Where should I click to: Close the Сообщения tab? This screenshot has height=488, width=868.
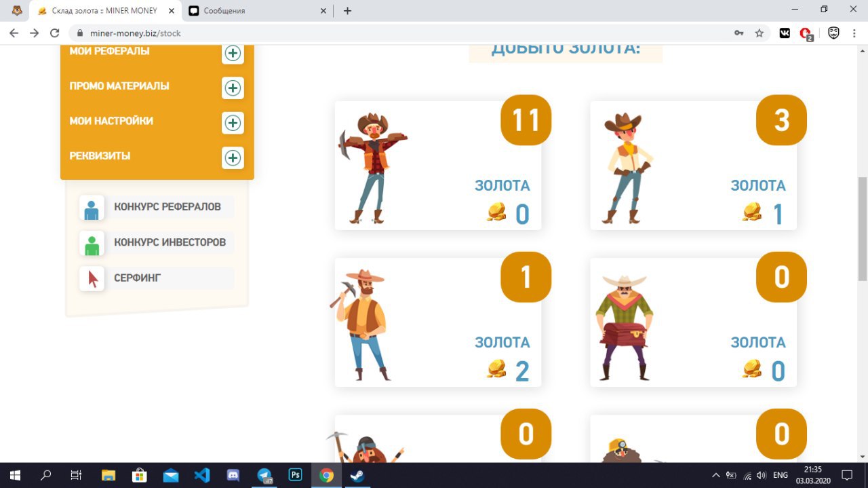pos(323,11)
